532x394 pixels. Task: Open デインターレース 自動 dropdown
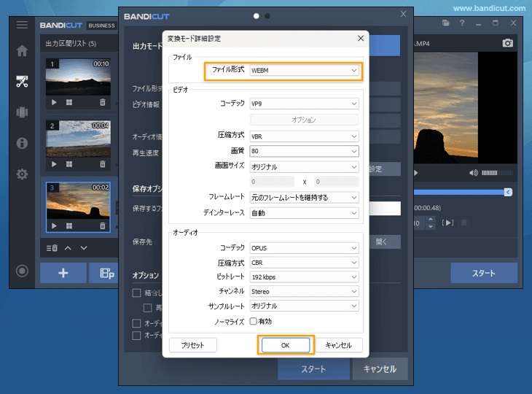pos(304,213)
